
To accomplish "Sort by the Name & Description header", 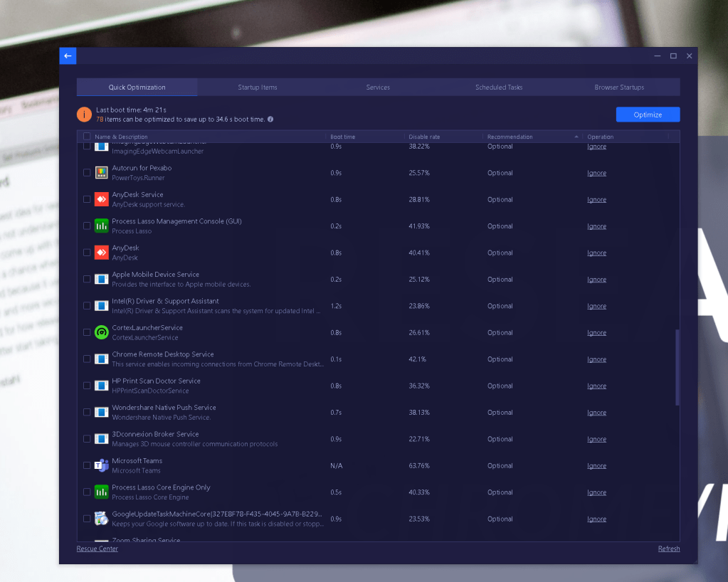I will click(121, 137).
